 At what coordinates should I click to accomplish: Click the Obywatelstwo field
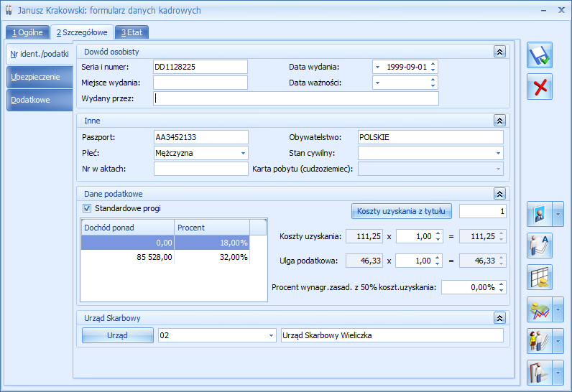tap(430, 137)
